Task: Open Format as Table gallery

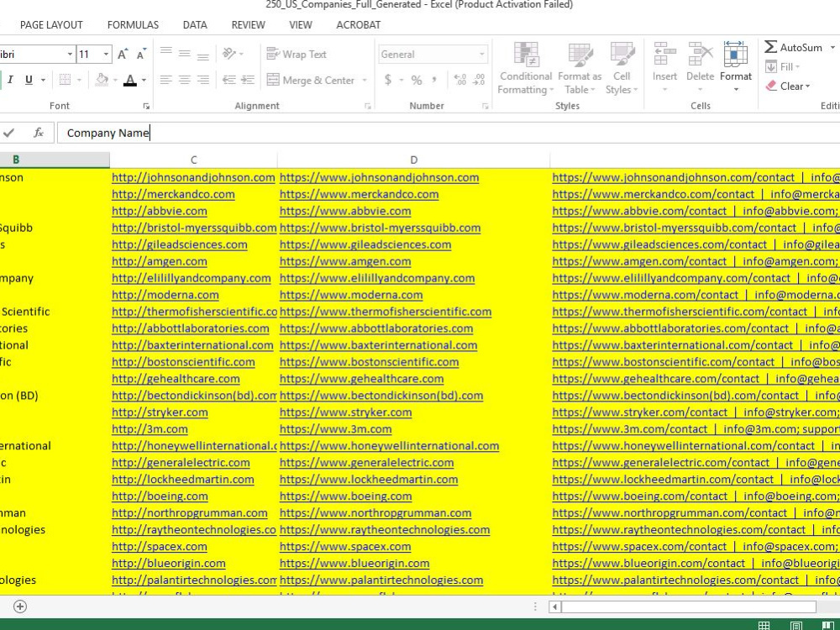Action: (x=580, y=68)
